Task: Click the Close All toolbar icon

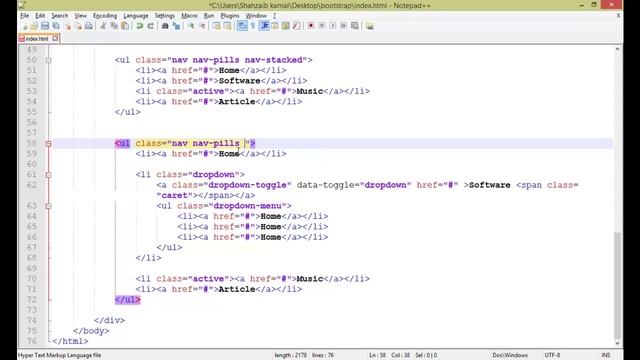Action: (x=78, y=26)
